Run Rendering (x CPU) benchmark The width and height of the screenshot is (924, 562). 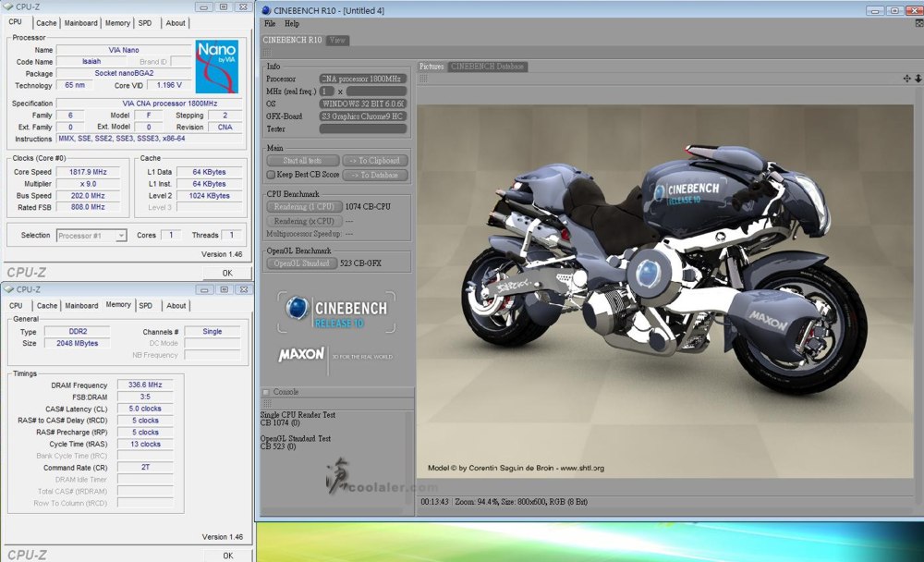[304, 221]
